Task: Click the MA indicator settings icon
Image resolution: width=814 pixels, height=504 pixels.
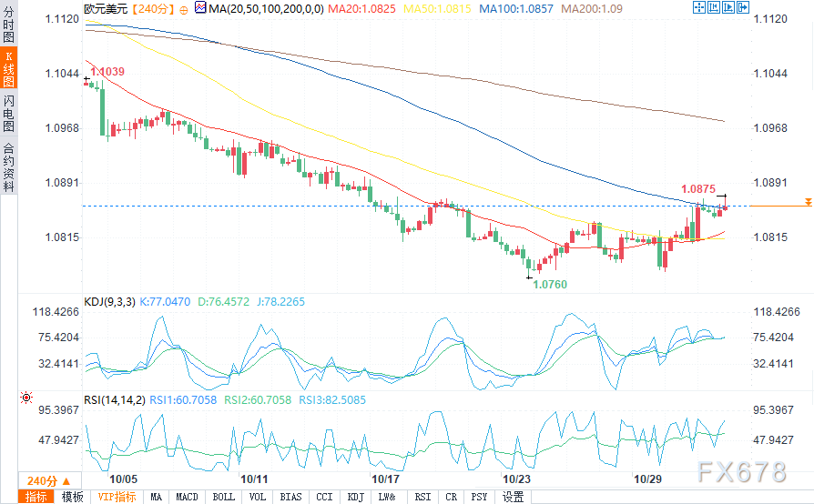Action: (x=200, y=7)
